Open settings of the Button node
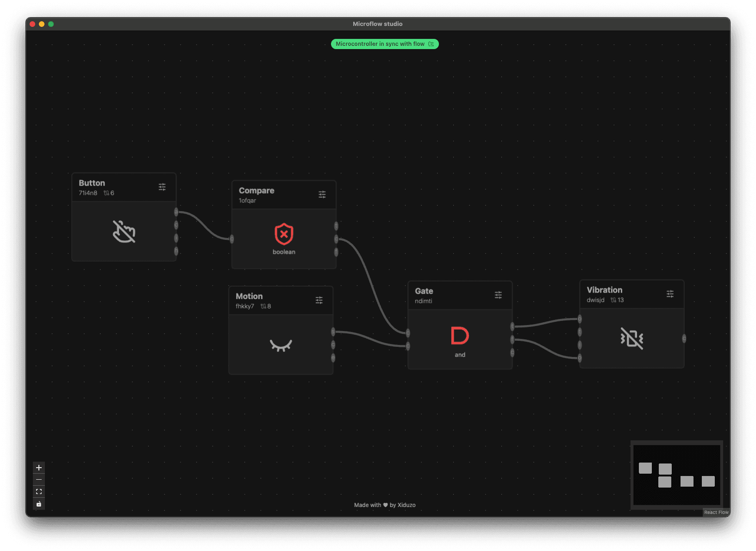 pyautogui.click(x=162, y=187)
